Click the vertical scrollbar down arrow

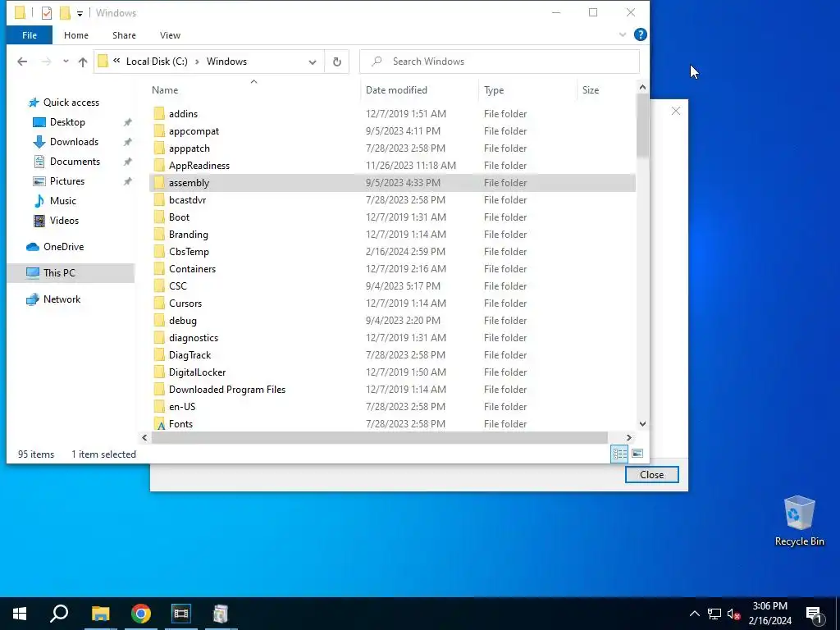click(x=642, y=424)
